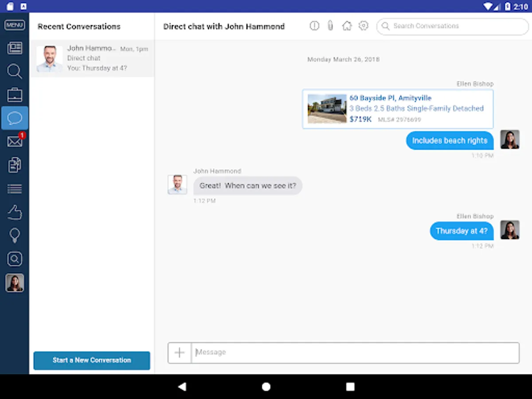532x399 pixels.
Task: Click the John Hammond sender name above message
Action: (x=217, y=171)
